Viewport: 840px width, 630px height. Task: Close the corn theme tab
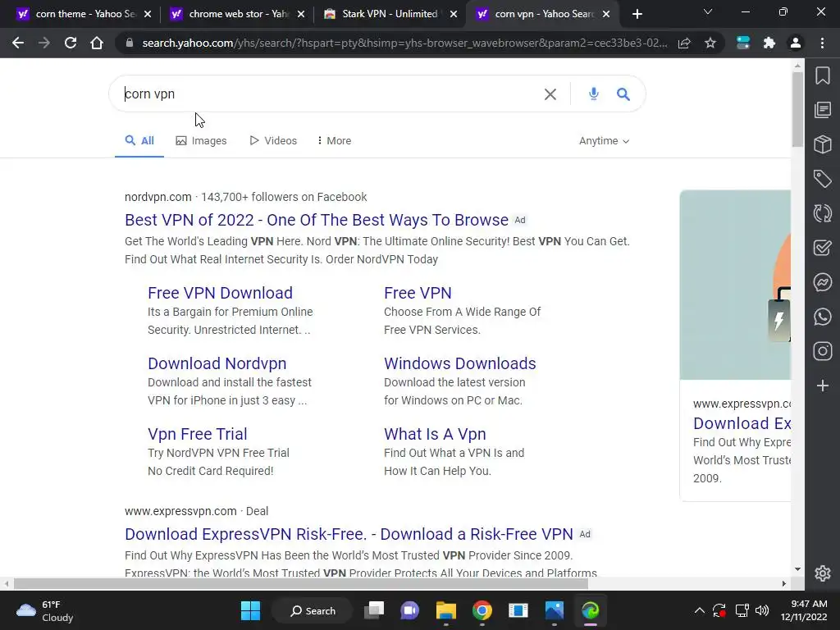coord(148,15)
